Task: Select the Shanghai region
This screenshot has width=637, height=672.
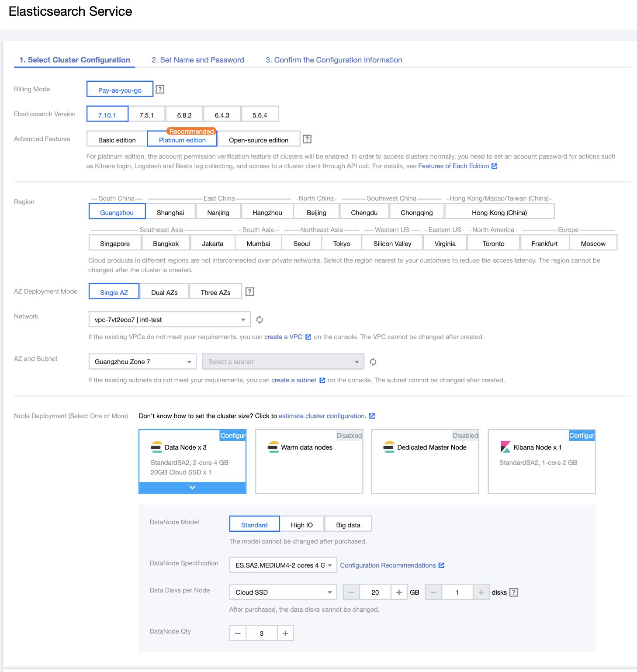Action: tap(170, 211)
